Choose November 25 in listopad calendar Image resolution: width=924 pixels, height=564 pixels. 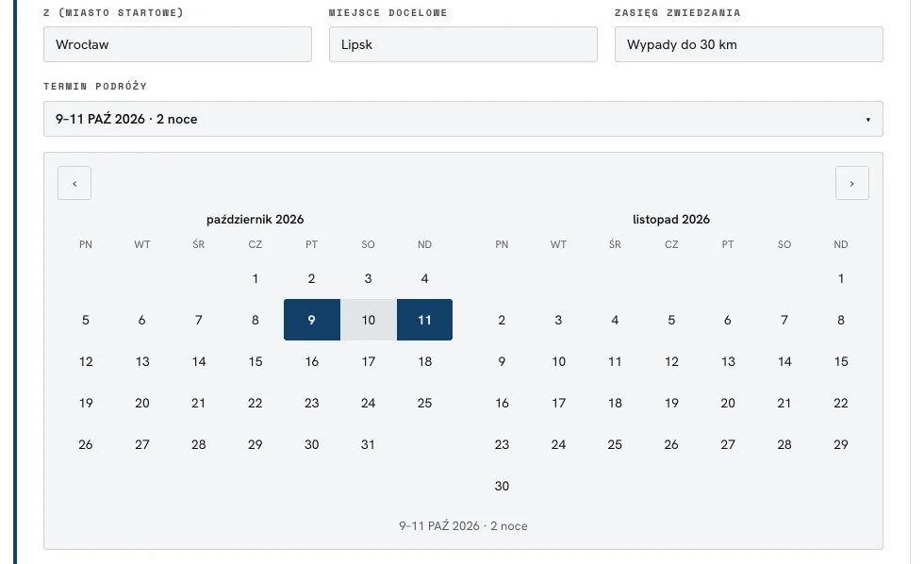[615, 444]
